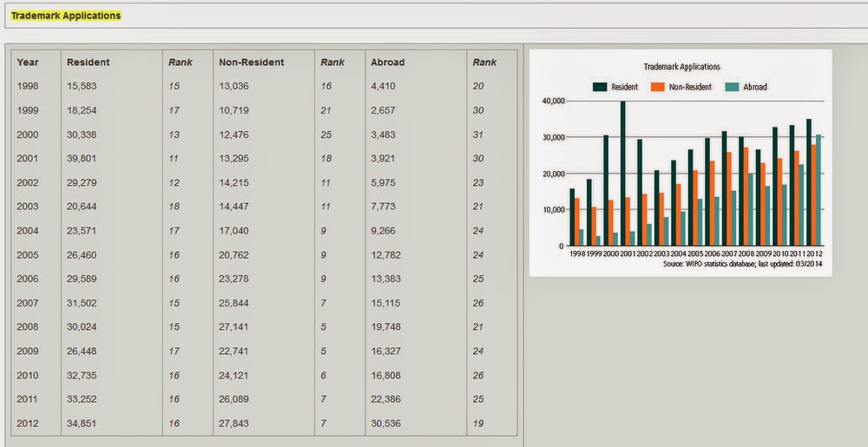Click the Non-Resident column header in table
This screenshot has width=868, height=447.
click(252, 62)
